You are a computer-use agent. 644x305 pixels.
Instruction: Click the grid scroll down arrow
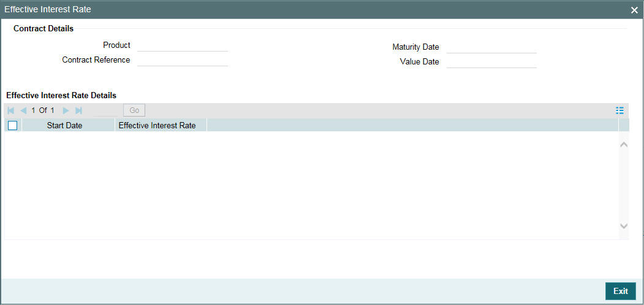(x=624, y=226)
